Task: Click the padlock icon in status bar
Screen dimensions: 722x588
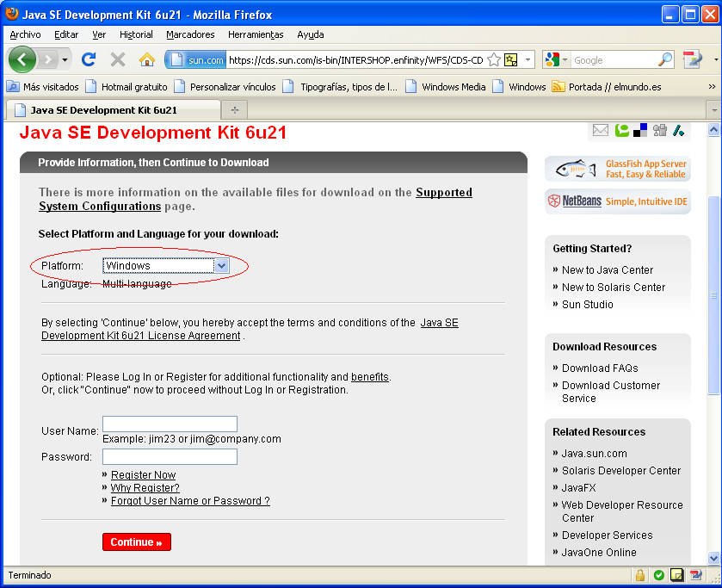Action: (x=640, y=575)
